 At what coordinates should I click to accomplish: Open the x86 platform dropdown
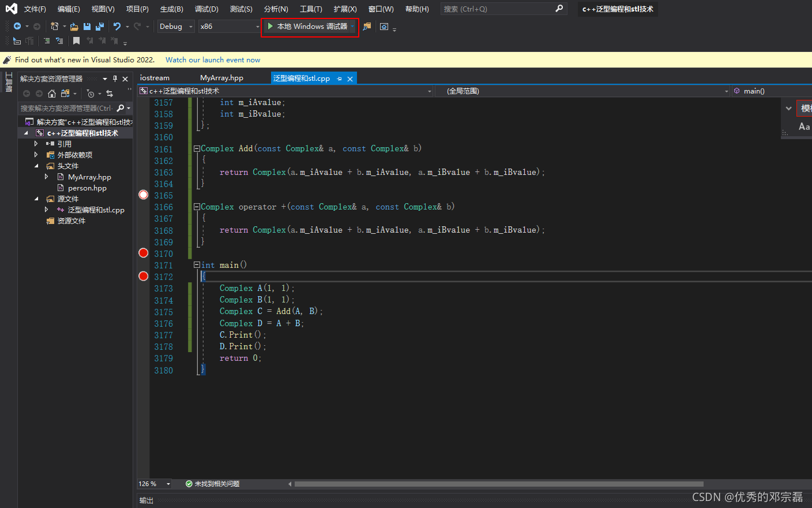(x=230, y=26)
